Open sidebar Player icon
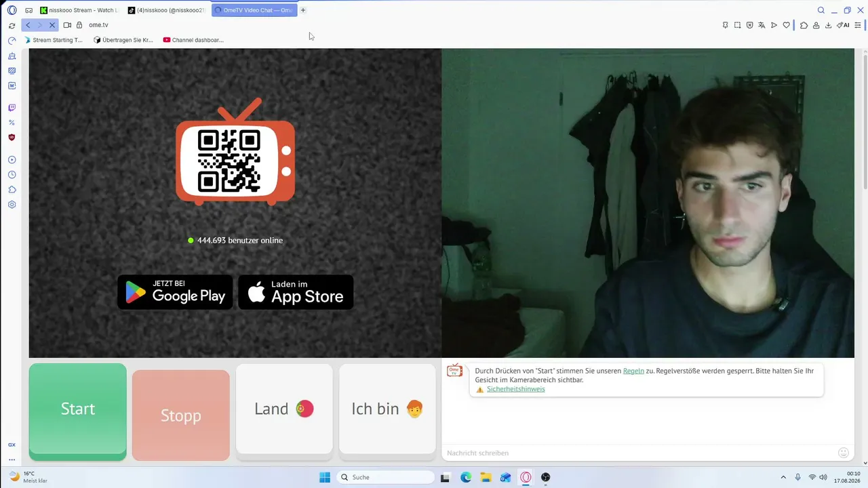 (x=12, y=160)
